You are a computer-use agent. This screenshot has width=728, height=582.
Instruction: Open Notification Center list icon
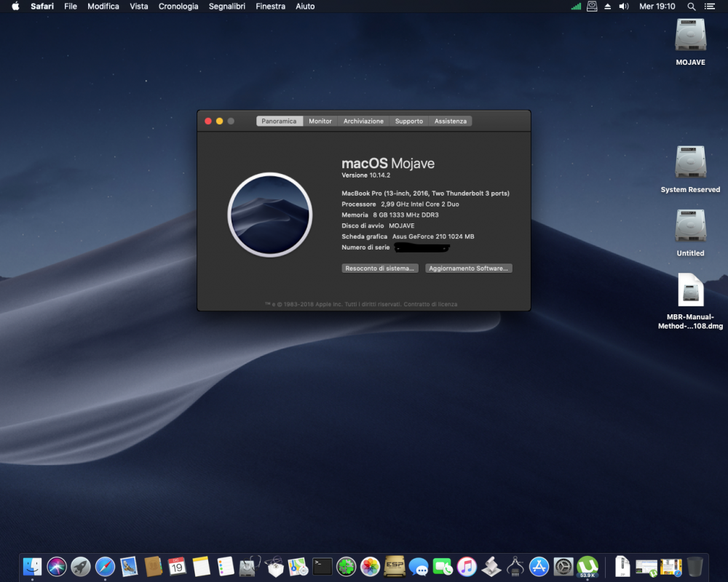[x=709, y=6]
